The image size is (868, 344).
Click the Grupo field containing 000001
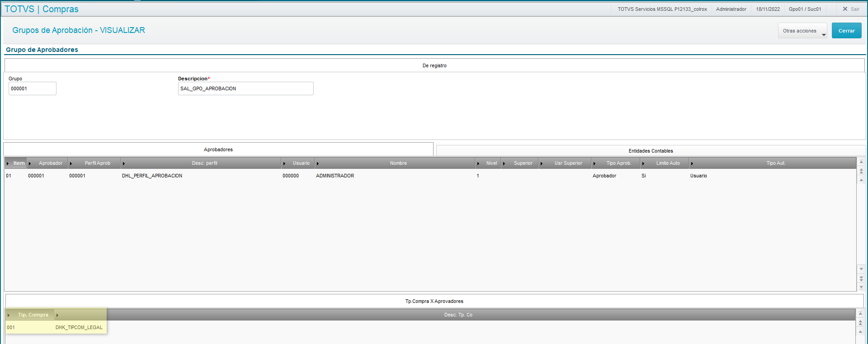[x=33, y=88]
